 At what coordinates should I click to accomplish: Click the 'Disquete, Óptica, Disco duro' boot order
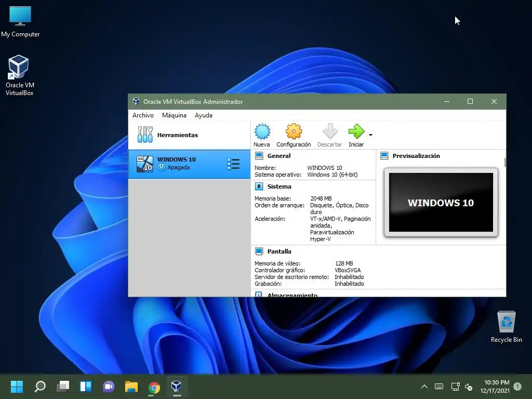pyautogui.click(x=339, y=209)
